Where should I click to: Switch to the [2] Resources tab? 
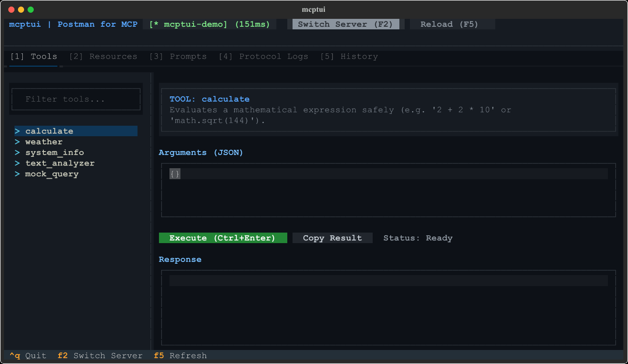tap(103, 57)
